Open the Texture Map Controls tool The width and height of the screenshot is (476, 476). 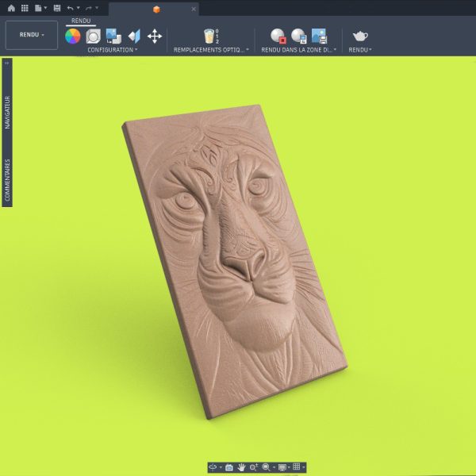pyautogui.click(x=134, y=36)
